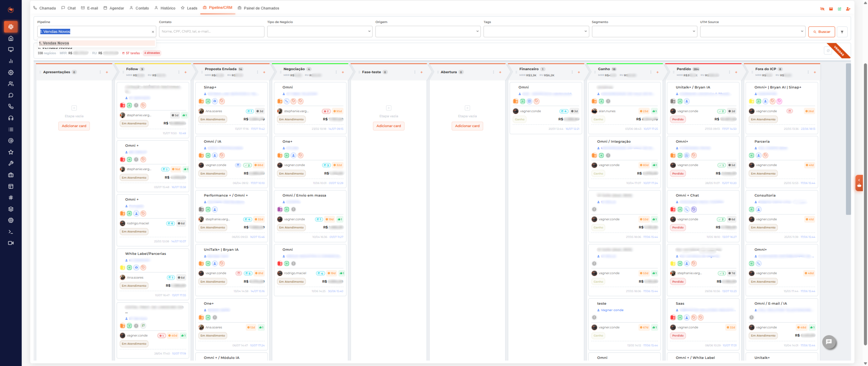The image size is (868, 366).
Task: Click the hash symbol sidebar icon
Action: click(11, 198)
